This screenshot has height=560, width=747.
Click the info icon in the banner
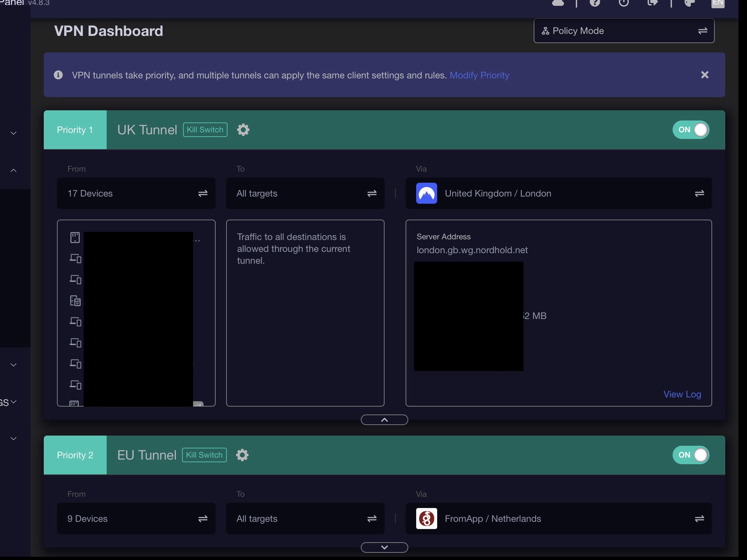[x=58, y=75]
